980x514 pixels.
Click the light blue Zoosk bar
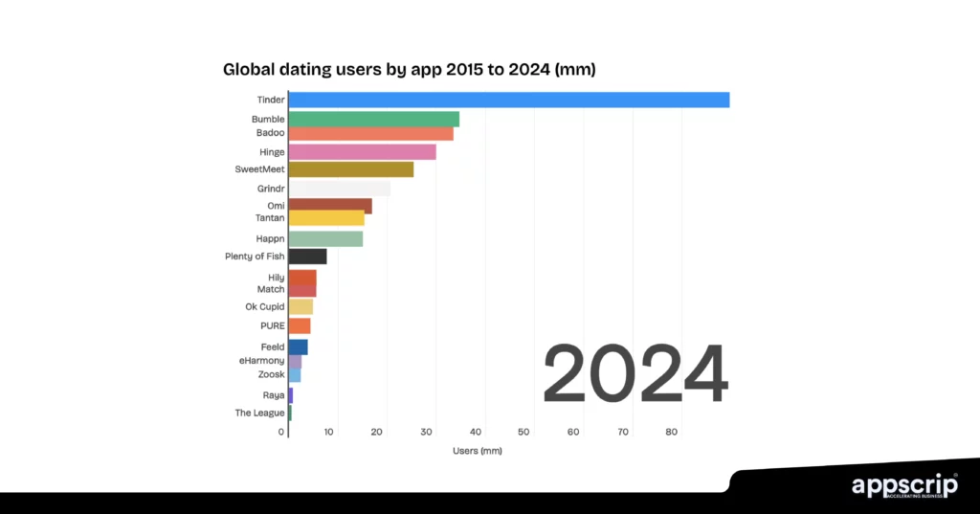[x=295, y=375]
